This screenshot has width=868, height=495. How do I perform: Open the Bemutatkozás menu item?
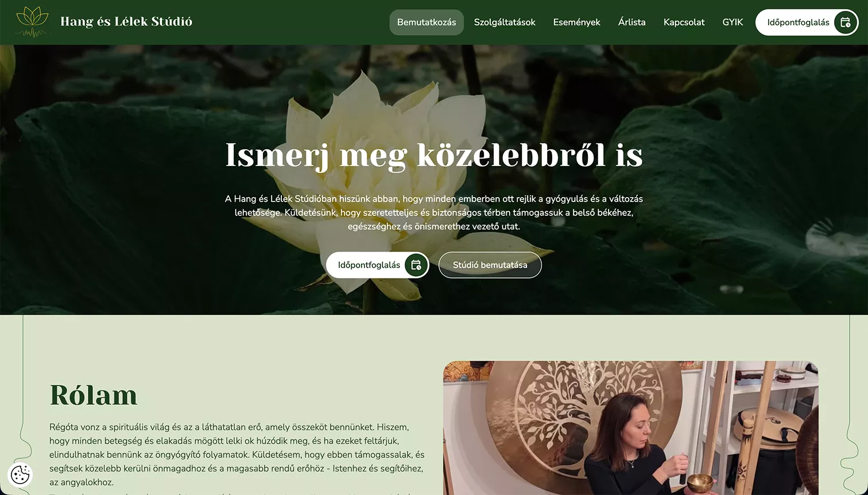point(427,22)
